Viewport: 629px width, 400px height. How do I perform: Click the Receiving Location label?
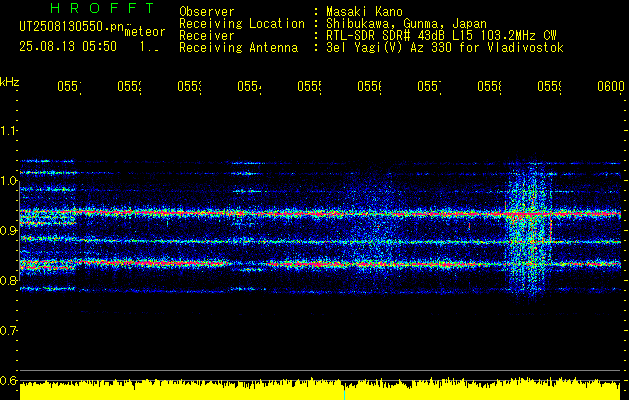[242, 24]
